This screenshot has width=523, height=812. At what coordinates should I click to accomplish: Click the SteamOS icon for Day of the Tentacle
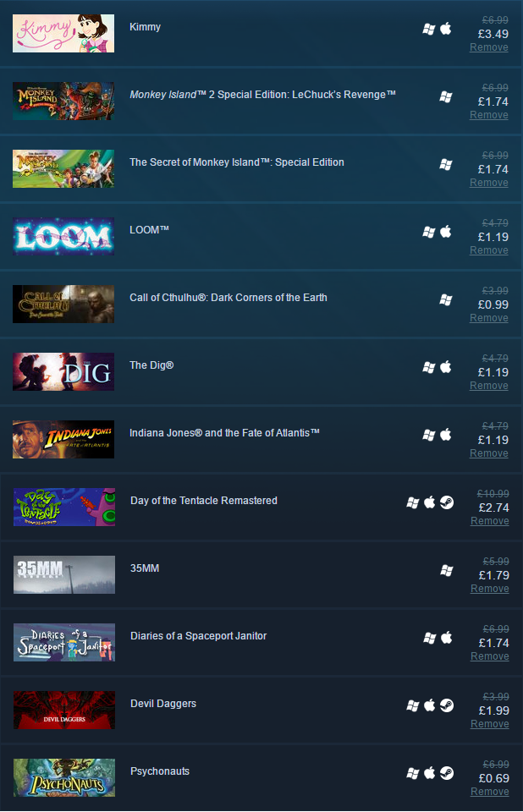point(447,502)
